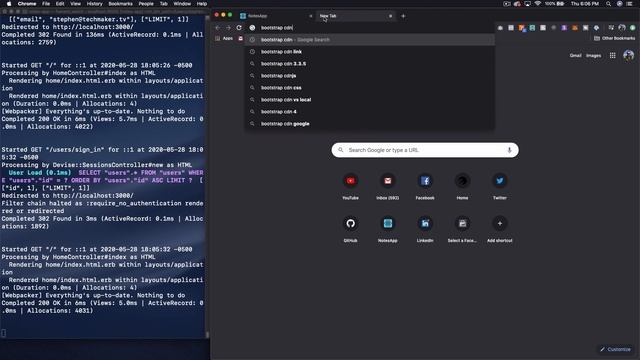The image size is (640, 360).
Task: Open the History menu
Action: 94,4
